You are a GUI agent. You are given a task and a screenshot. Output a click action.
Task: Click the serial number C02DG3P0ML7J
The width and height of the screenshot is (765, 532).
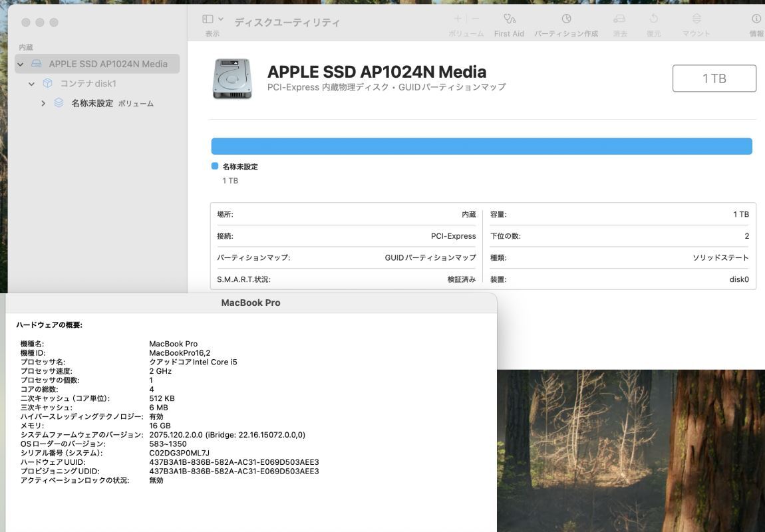coord(179,453)
